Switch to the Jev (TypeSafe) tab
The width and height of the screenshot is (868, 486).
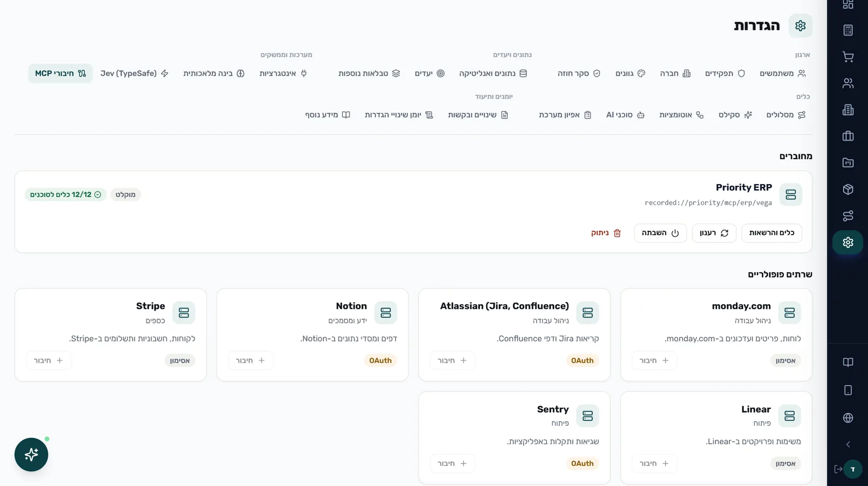134,73
